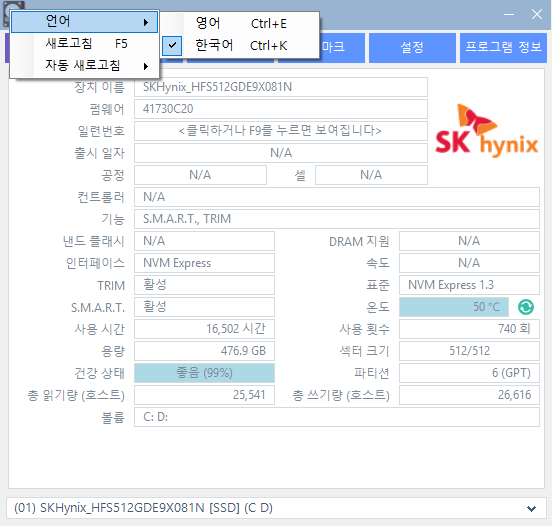Click the SK hynix logo
Viewport: 552px width, 526px height.
pyautogui.click(x=487, y=131)
